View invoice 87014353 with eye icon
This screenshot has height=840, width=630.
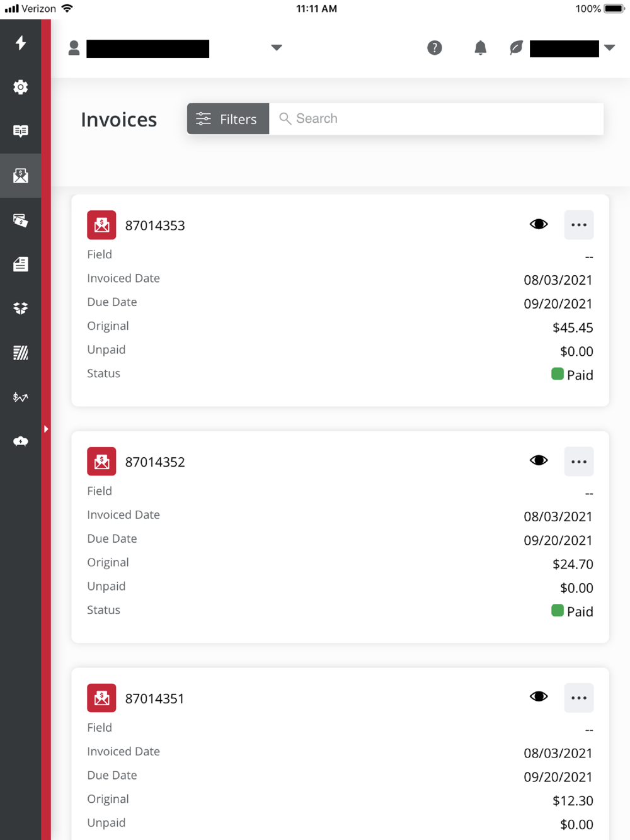click(x=539, y=224)
